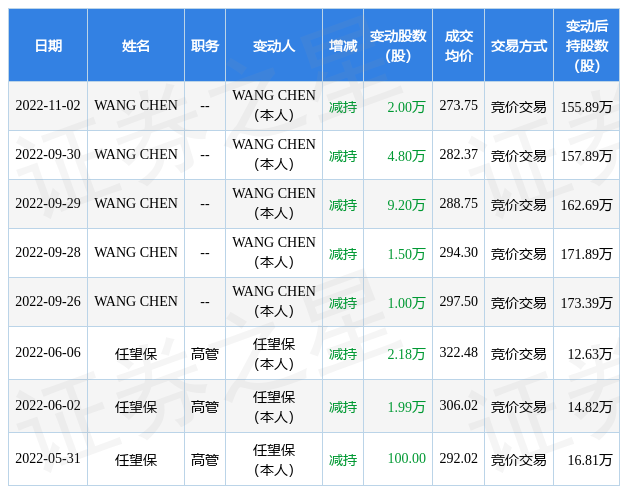Click 竞价交易 in the 2022-11-02 row

tap(519, 107)
